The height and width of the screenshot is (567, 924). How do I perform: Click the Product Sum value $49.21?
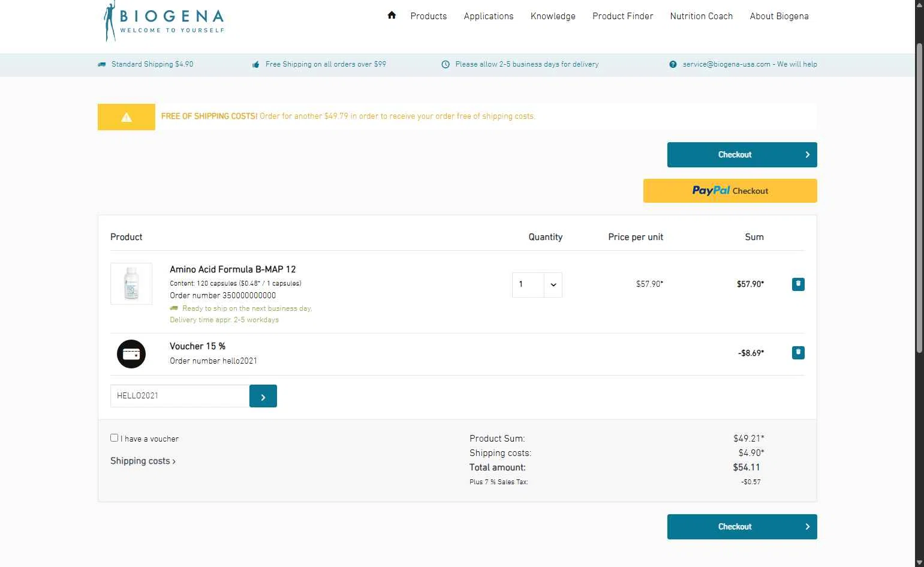pos(749,439)
